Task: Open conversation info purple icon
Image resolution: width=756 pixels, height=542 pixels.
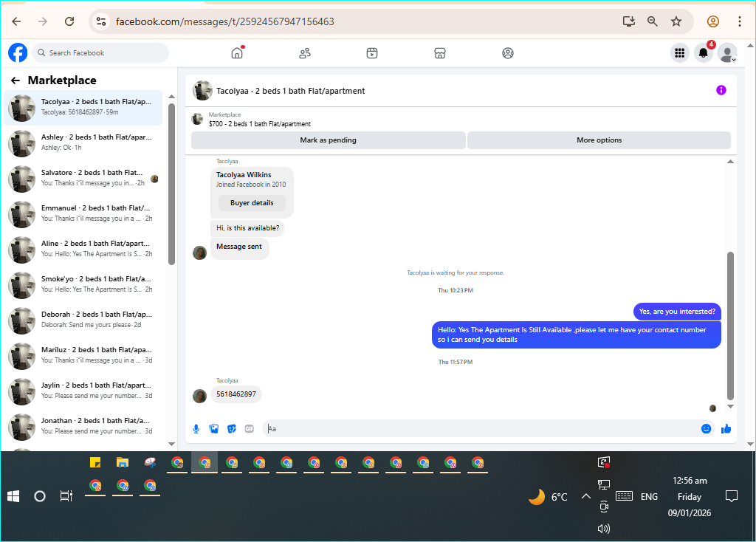Action: coord(721,90)
